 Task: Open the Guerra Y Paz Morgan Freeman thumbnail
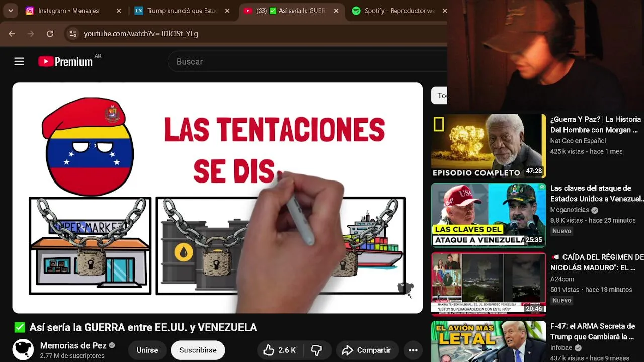click(x=488, y=146)
